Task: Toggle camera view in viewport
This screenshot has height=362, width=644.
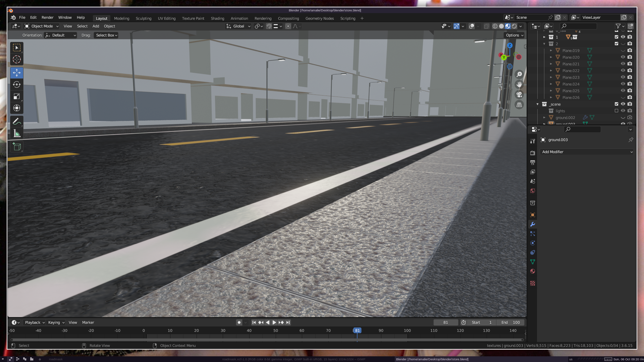Action: click(519, 95)
